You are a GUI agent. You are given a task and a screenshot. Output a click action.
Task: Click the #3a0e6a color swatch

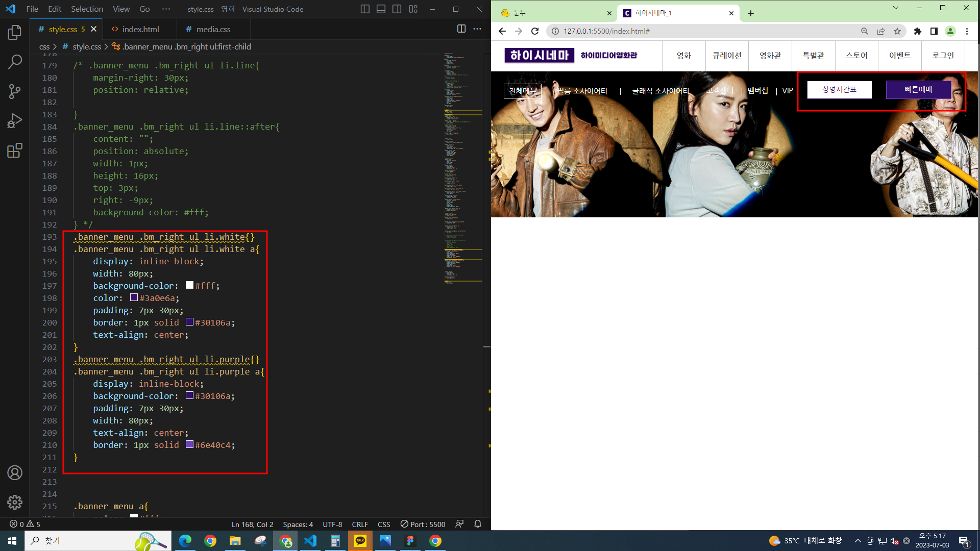click(134, 297)
